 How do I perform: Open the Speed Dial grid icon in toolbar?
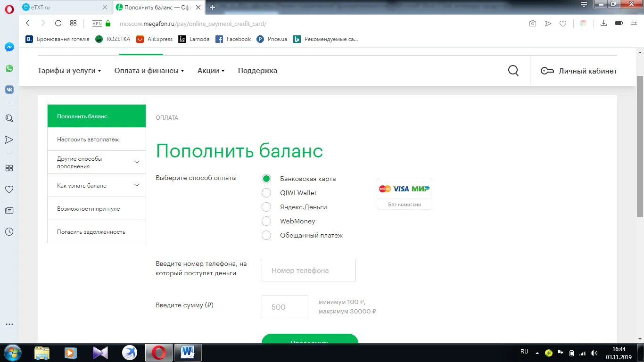(73, 23)
